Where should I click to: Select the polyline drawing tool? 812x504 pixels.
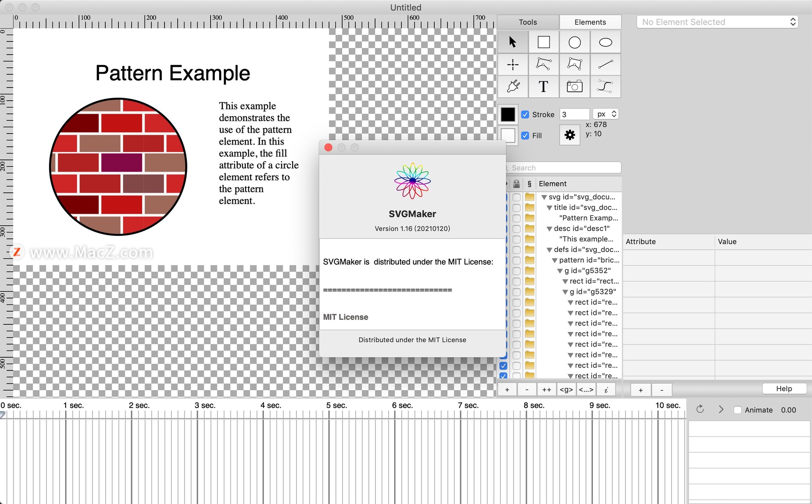tap(543, 65)
